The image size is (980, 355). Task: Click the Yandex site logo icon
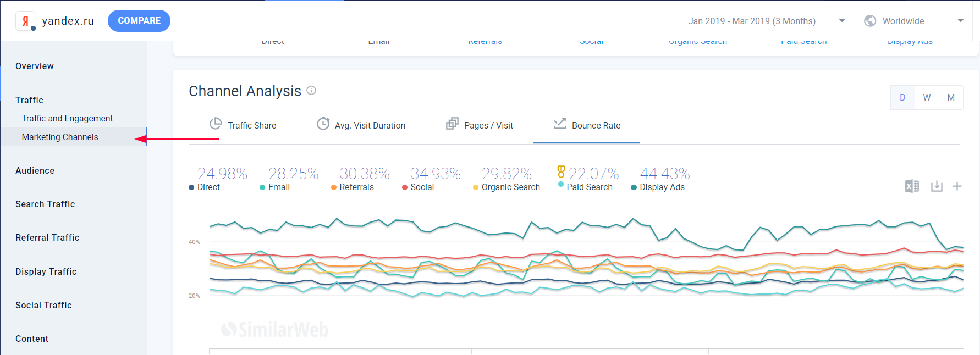pos(25,21)
